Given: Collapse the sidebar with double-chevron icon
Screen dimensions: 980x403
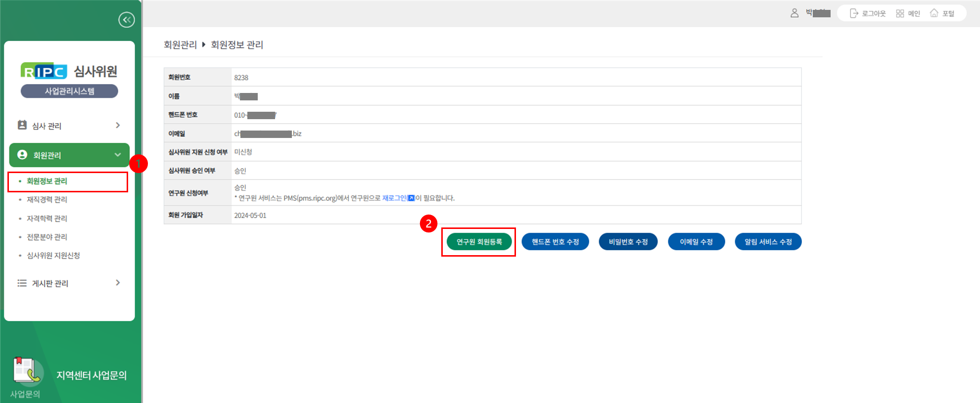Looking at the screenshot, I should pyautogui.click(x=127, y=20).
